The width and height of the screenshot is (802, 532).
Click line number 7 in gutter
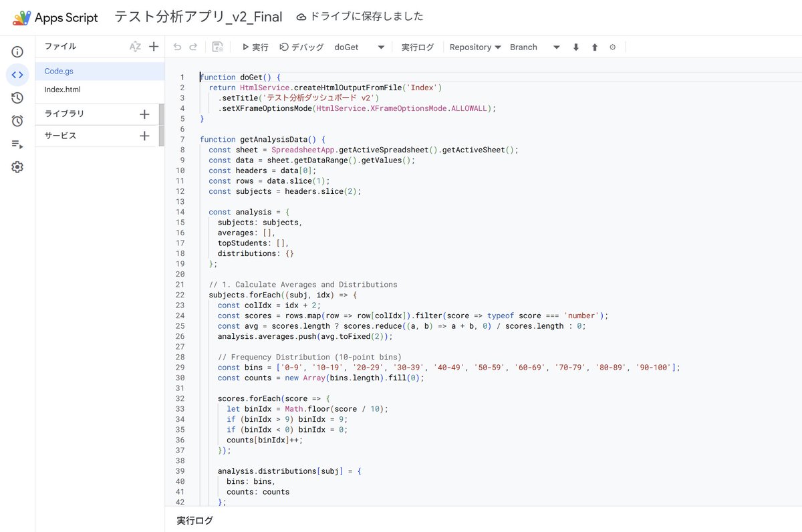[x=182, y=140]
